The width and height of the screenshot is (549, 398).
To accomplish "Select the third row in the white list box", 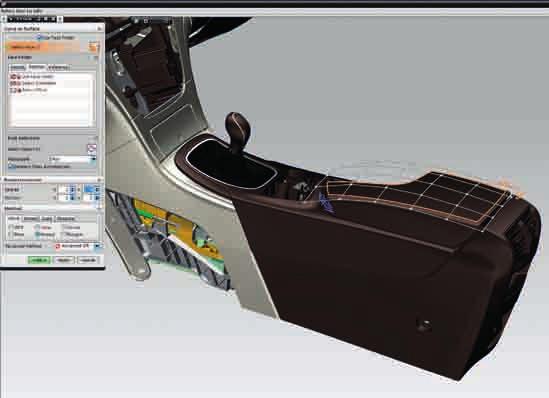I will click(51, 90).
